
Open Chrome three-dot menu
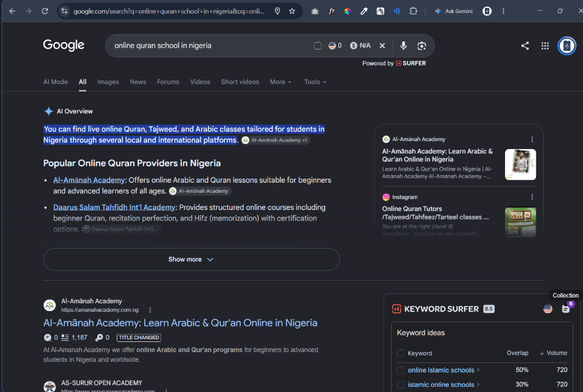503,11
